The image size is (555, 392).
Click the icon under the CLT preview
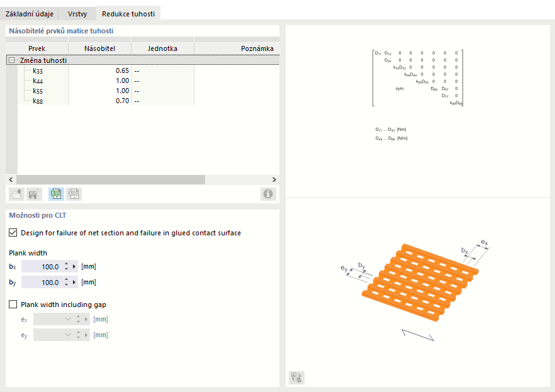[x=296, y=378]
